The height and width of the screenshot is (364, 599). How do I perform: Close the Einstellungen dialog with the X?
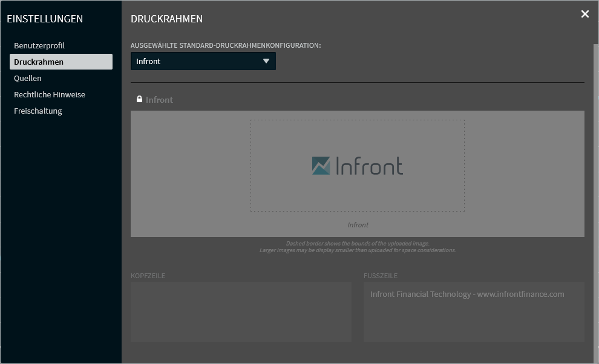pos(584,14)
